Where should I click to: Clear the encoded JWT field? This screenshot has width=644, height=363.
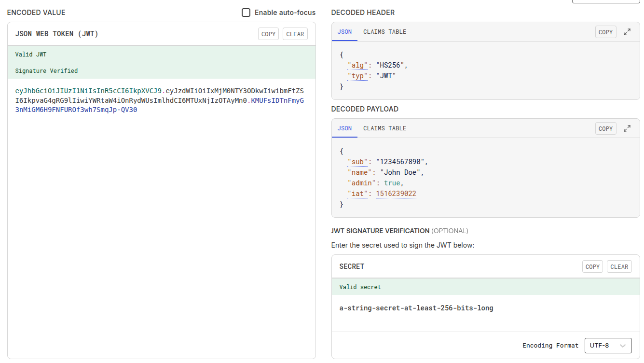pos(295,34)
